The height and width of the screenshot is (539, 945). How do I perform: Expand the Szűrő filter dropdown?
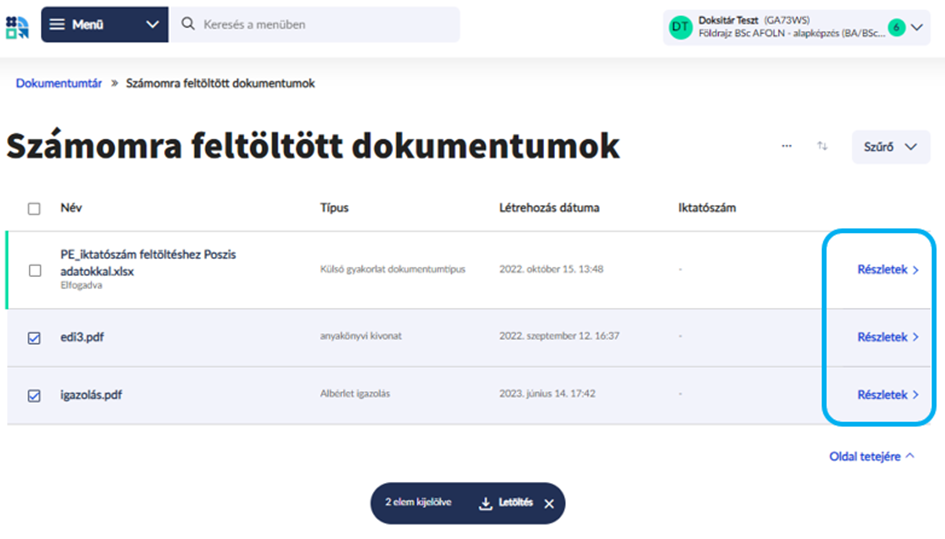click(x=890, y=147)
